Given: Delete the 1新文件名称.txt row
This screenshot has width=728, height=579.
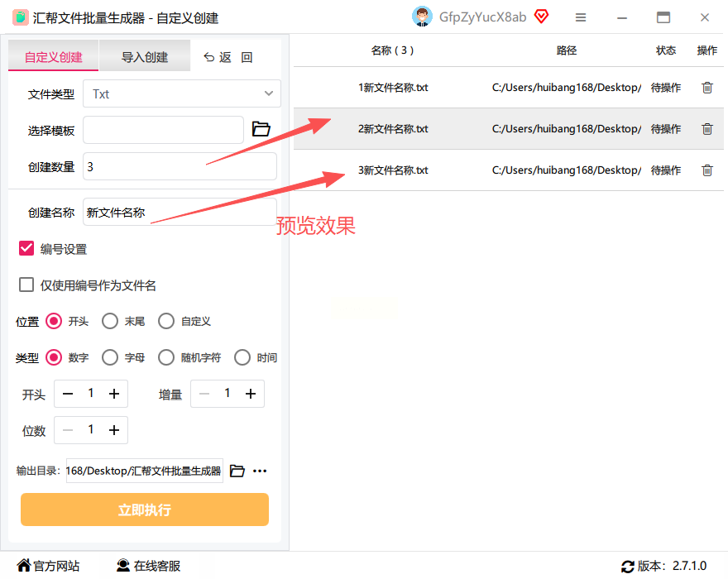Looking at the screenshot, I should tap(706, 88).
